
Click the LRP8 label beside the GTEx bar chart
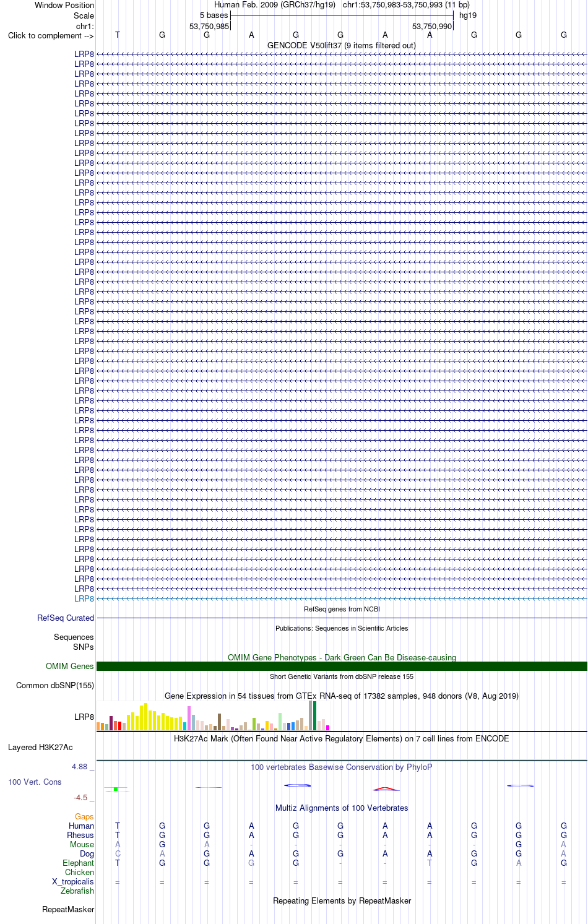click(x=84, y=717)
